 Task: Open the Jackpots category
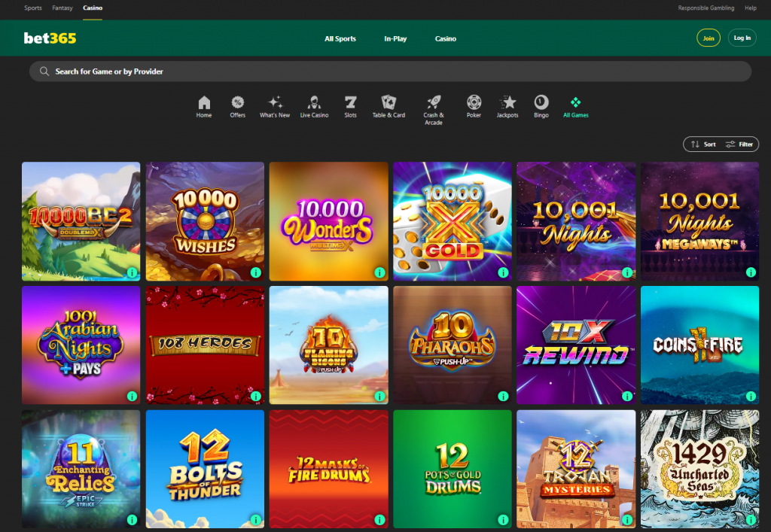pos(507,107)
